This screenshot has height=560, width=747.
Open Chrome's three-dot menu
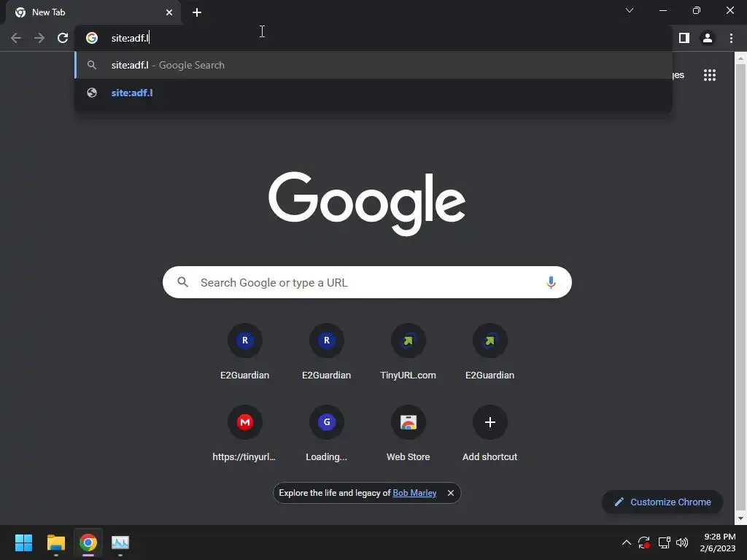pos(731,38)
